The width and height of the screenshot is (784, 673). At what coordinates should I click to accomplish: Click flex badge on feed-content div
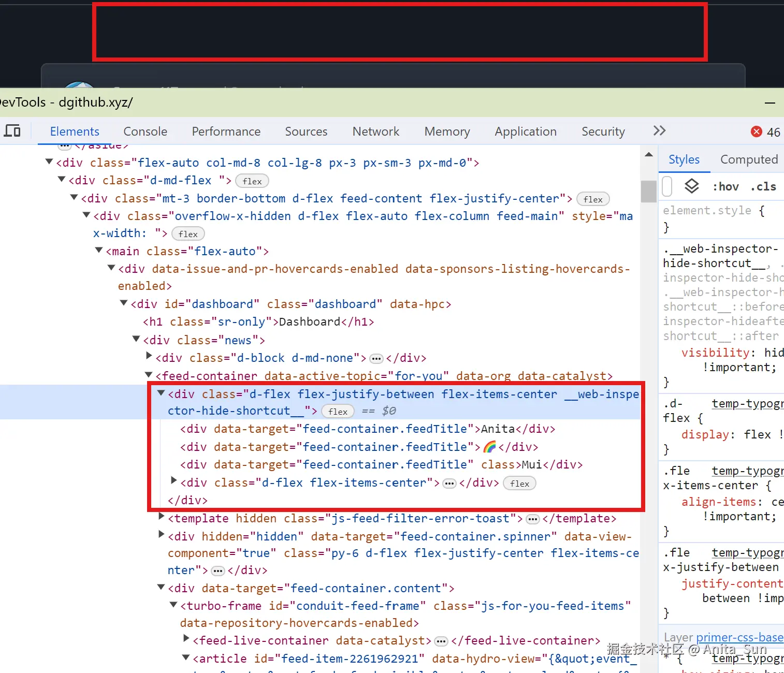[593, 199]
